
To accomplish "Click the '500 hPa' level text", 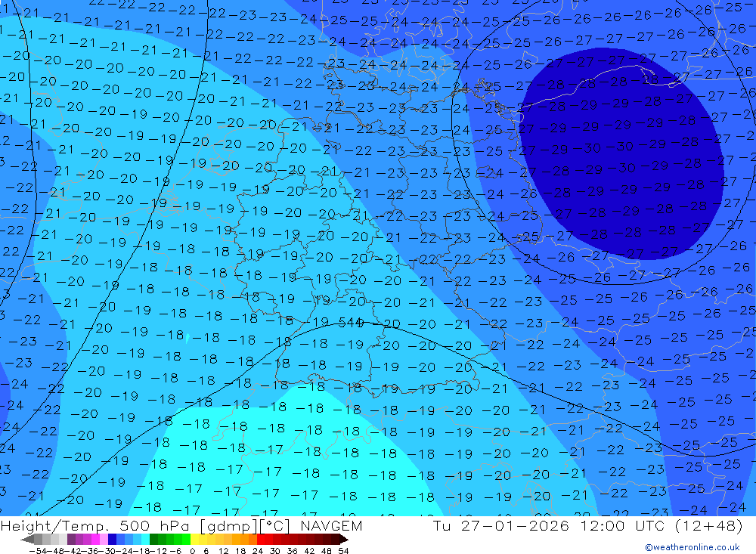I will point(153,525).
